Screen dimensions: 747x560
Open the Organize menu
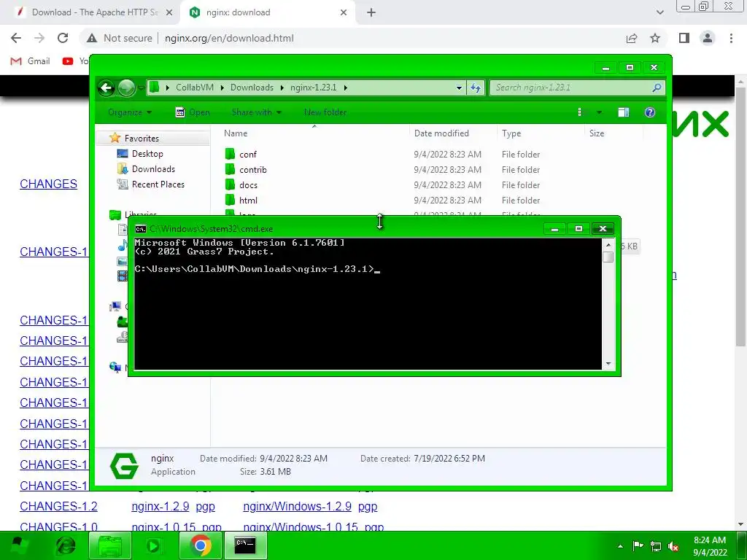coord(130,112)
